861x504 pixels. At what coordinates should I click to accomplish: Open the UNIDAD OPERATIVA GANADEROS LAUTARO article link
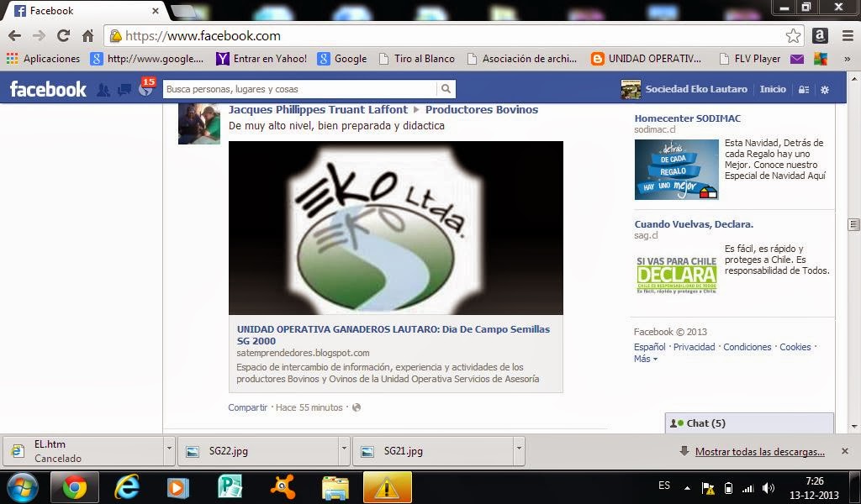point(394,335)
